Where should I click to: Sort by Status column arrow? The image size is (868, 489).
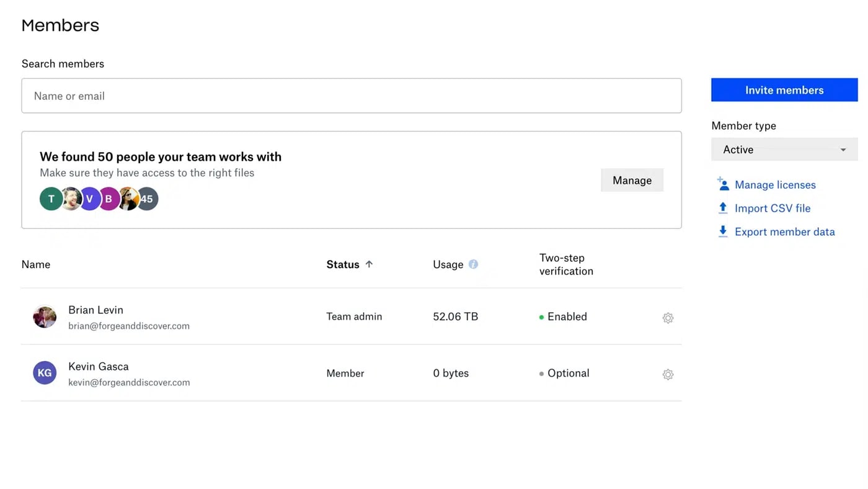click(369, 264)
